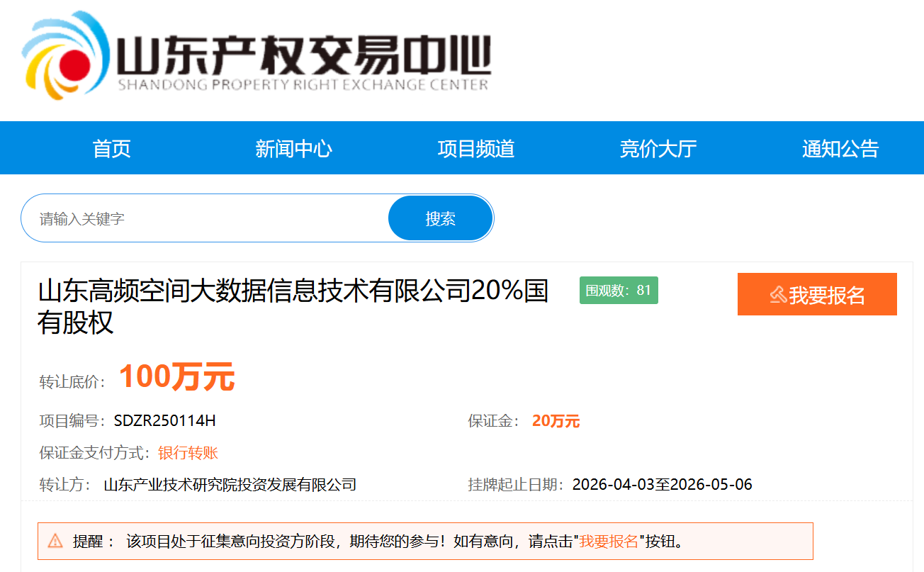Click the 100万元 transfer base price
The height and width of the screenshot is (572, 924).
(x=176, y=377)
